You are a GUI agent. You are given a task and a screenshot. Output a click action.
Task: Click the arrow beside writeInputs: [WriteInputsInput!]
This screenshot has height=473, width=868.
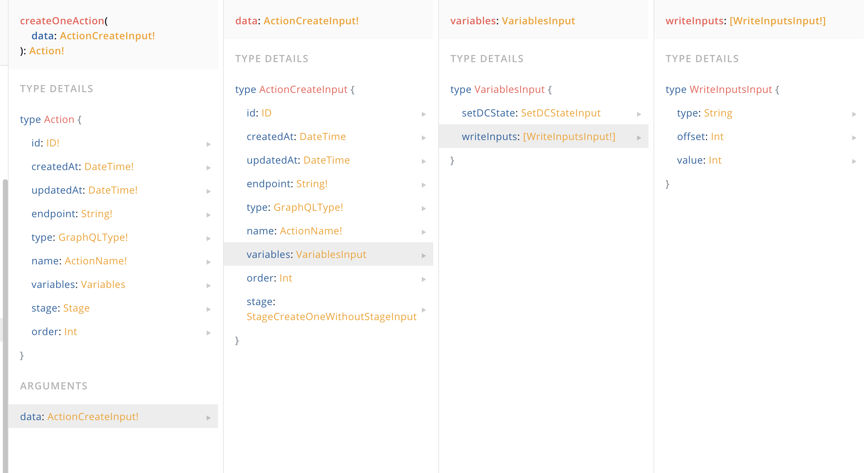639,138
